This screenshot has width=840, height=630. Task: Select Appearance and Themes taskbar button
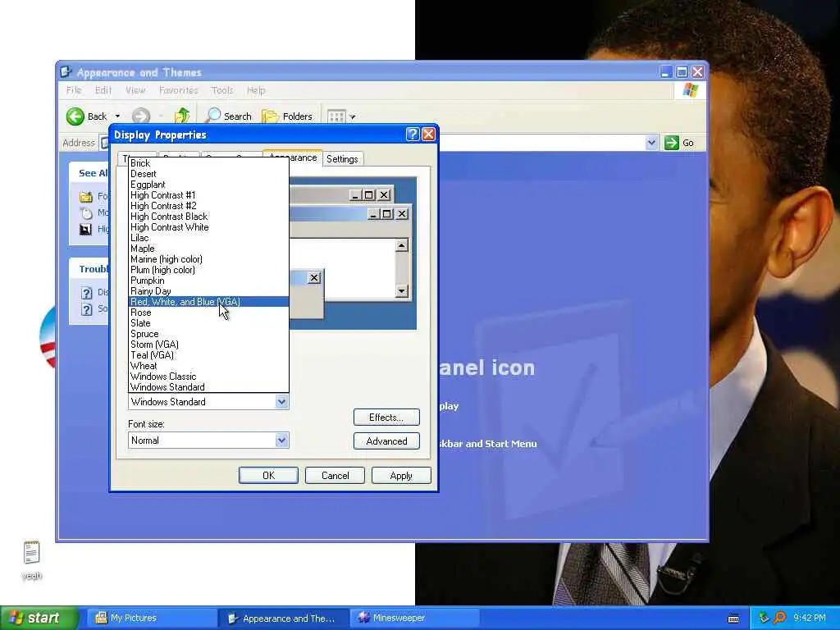click(283, 619)
